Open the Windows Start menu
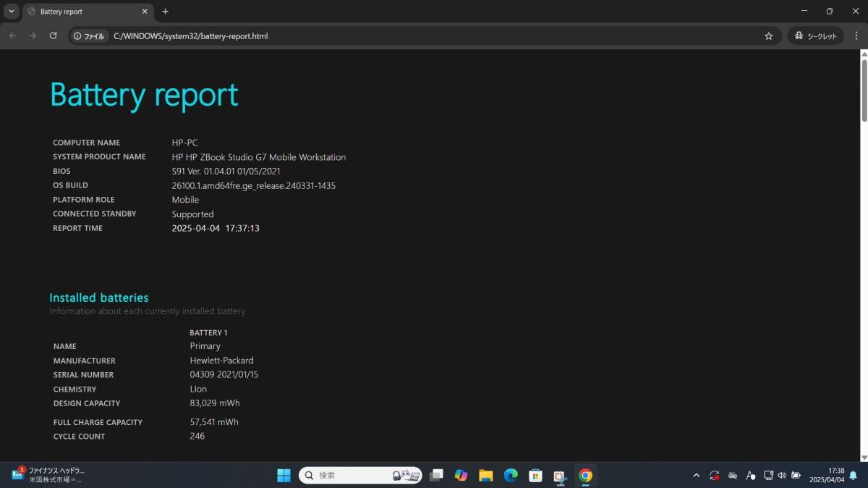Viewport: 868px width, 488px height. (284, 476)
